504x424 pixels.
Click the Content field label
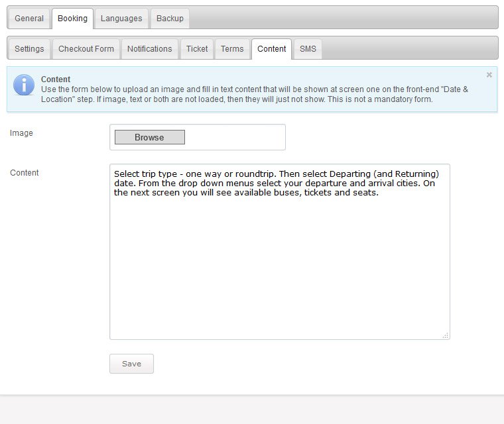25,173
